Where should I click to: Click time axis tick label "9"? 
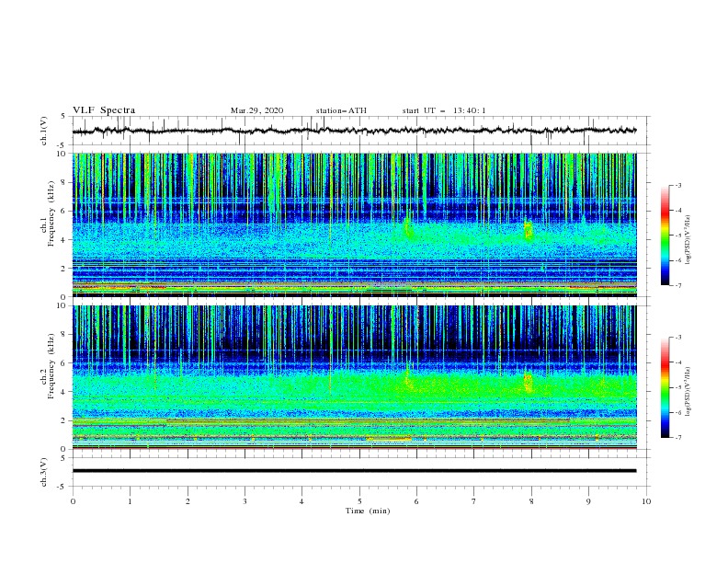(x=588, y=501)
